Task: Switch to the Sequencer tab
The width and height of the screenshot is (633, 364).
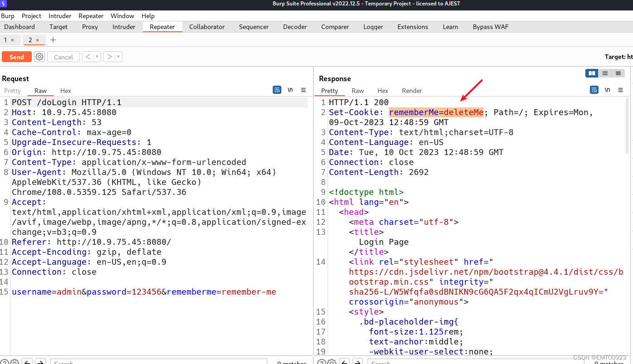Action: [254, 27]
